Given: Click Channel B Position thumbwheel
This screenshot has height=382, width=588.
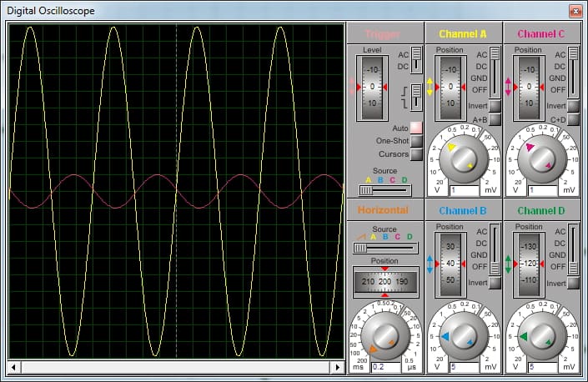Looking at the screenshot, I should click(450, 264).
